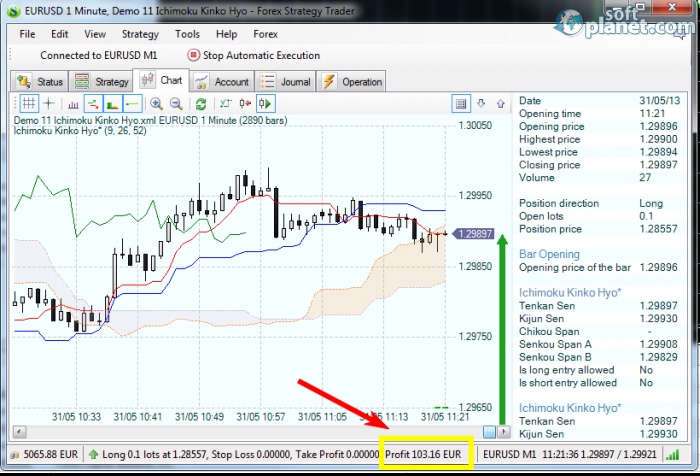Click the Volume 27 row
The height and width of the screenshot is (476, 700).
click(599, 178)
